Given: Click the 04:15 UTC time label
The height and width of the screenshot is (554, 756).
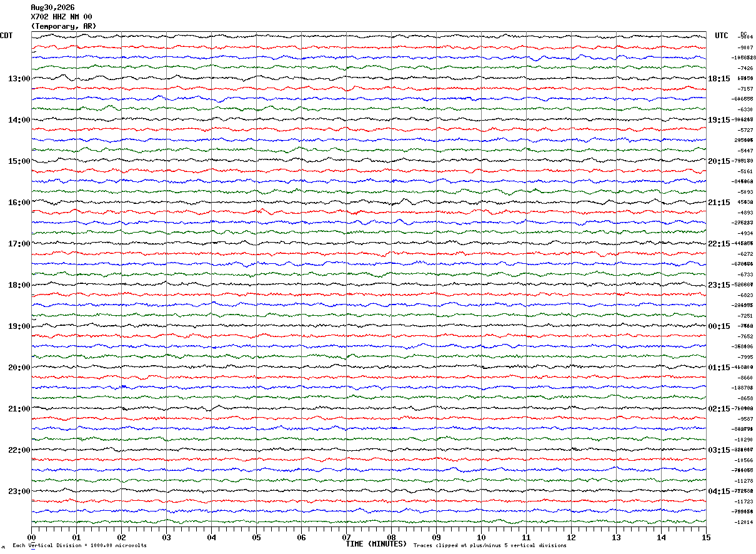Looking at the screenshot, I should click(x=719, y=491).
